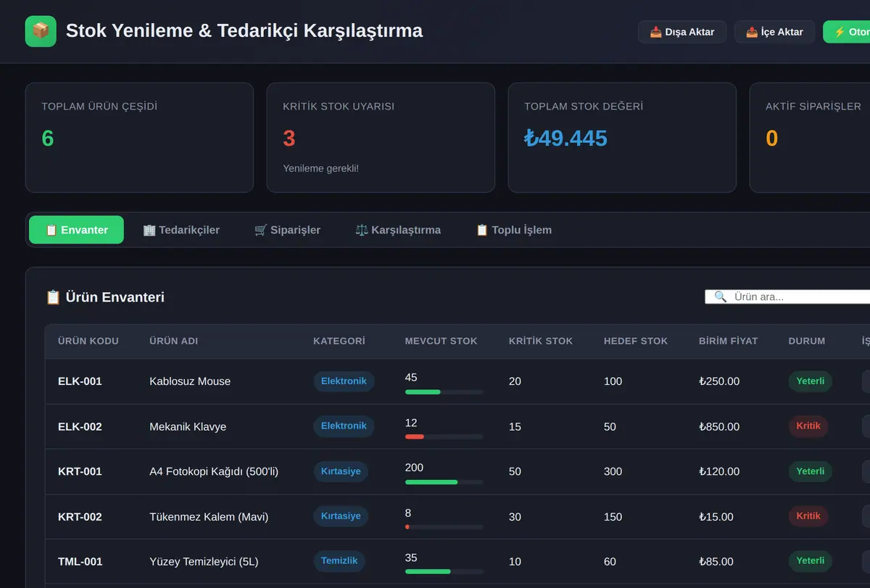Open the Envanter tab

pyautogui.click(x=76, y=230)
